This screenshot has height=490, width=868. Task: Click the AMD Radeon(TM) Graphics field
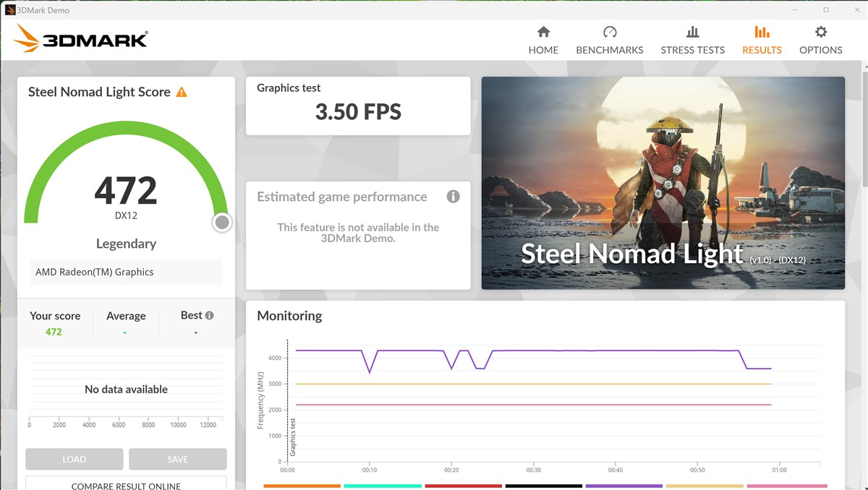[x=126, y=272]
